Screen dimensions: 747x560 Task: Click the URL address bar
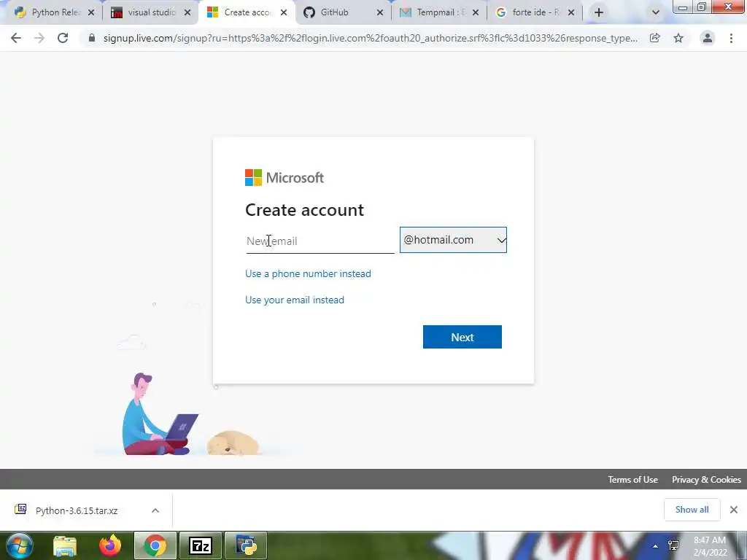click(x=370, y=38)
